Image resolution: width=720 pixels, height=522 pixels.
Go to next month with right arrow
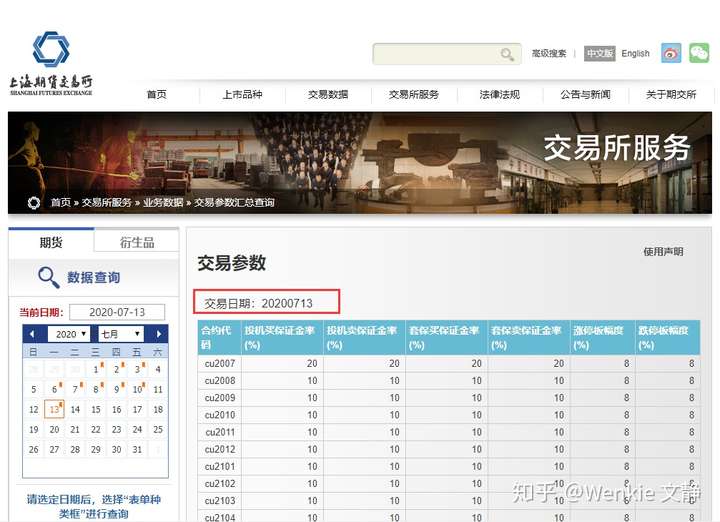coord(159,334)
